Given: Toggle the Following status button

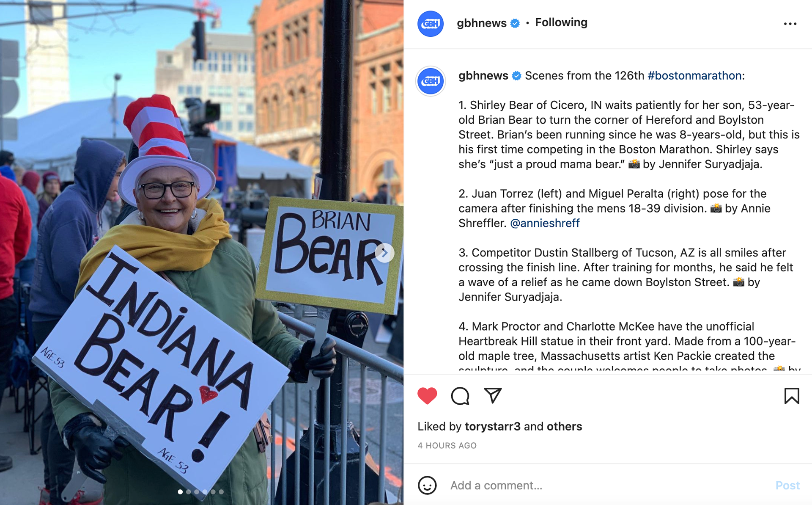Looking at the screenshot, I should coord(561,22).
